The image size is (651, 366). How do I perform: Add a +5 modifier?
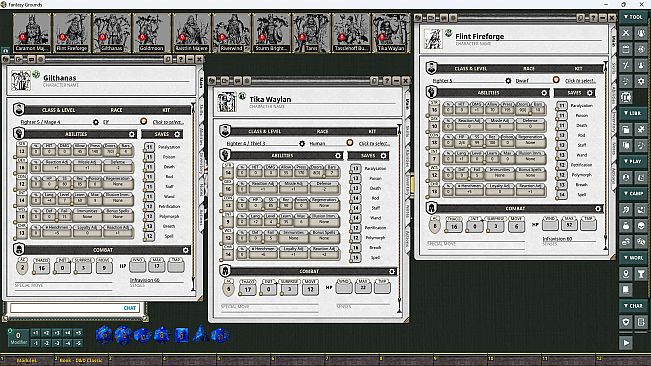point(78,333)
